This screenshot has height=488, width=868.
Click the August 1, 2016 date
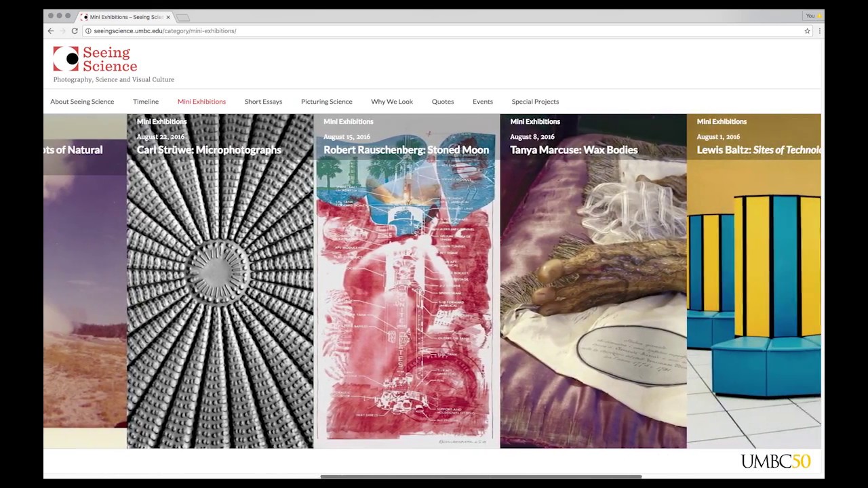[x=718, y=137]
